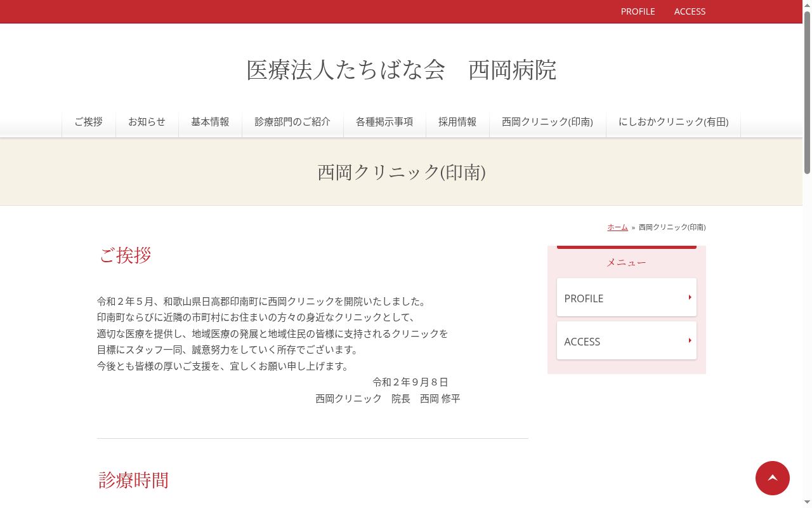Click the PROFILE button in the sidebar menu
Screen dimensions: 812x508
pyautogui.click(x=627, y=297)
